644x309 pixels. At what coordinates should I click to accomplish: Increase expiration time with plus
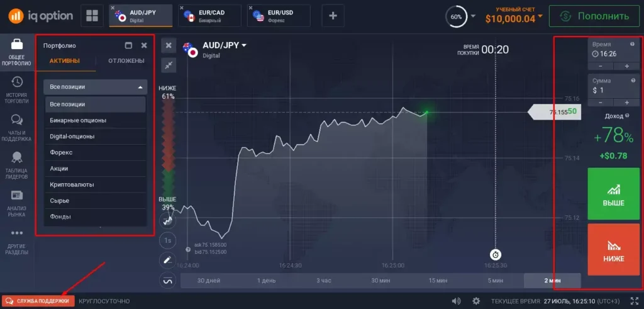point(627,66)
